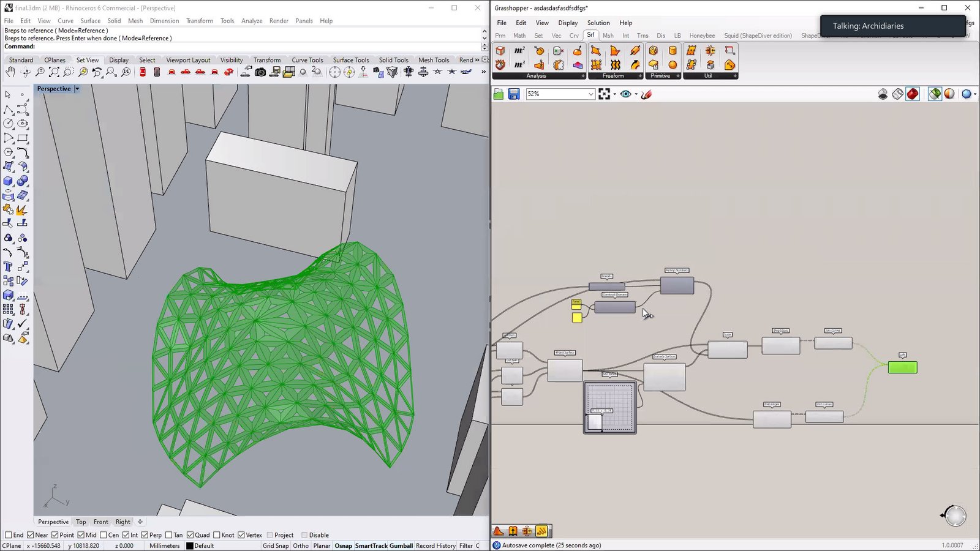The image size is (980, 551).
Task: Toggle the Gumball button in status bar
Action: pos(401,545)
